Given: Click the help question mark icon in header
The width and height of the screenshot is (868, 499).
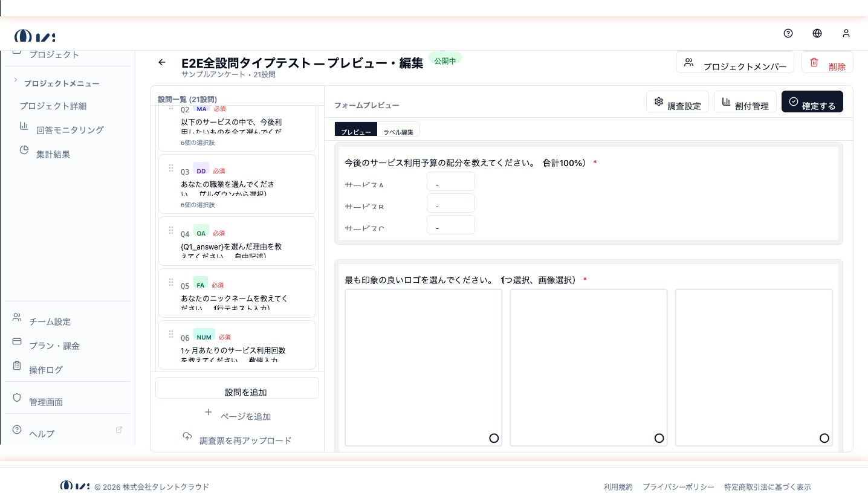Looking at the screenshot, I should click(788, 33).
